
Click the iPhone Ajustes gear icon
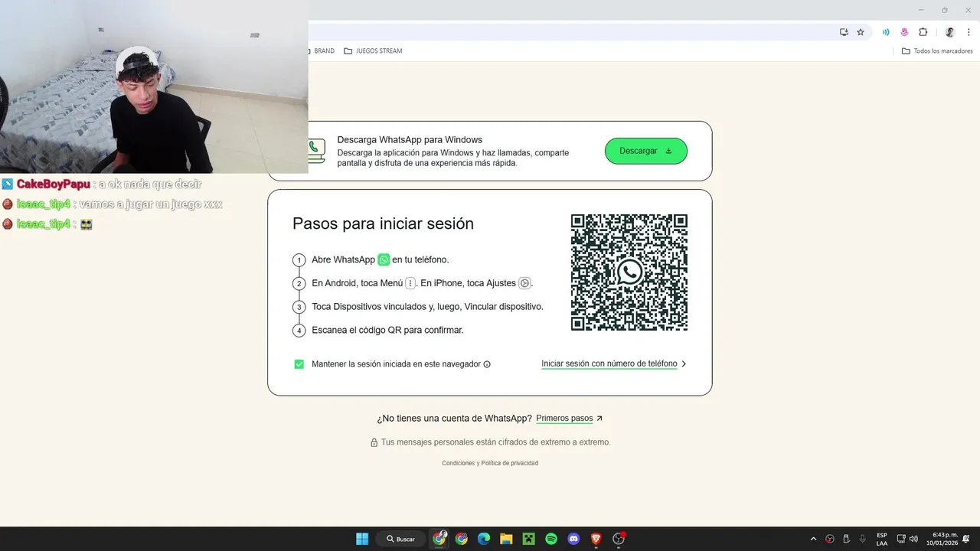(x=524, y=283)
